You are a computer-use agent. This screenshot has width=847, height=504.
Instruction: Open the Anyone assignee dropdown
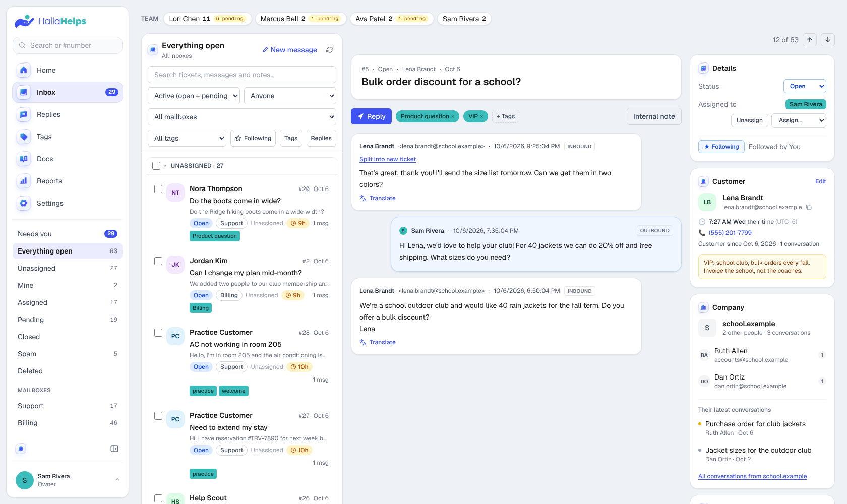[x=290, y=96]
